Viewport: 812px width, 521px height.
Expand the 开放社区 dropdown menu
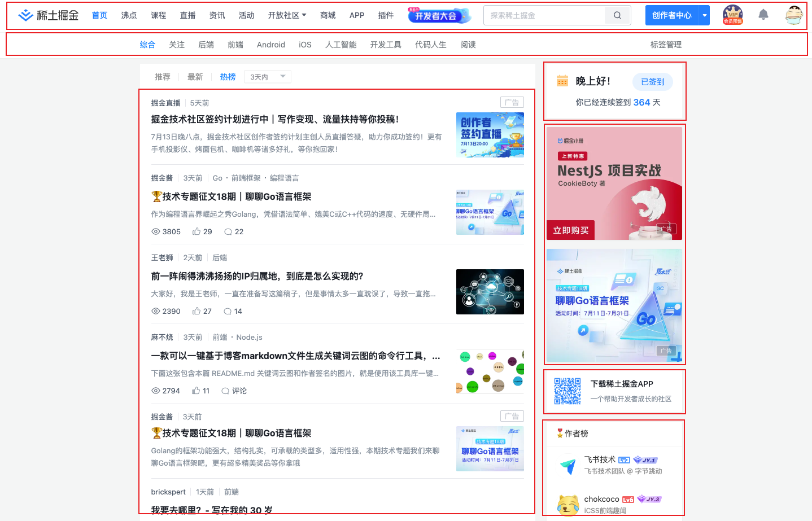click(x=287, y=15)
